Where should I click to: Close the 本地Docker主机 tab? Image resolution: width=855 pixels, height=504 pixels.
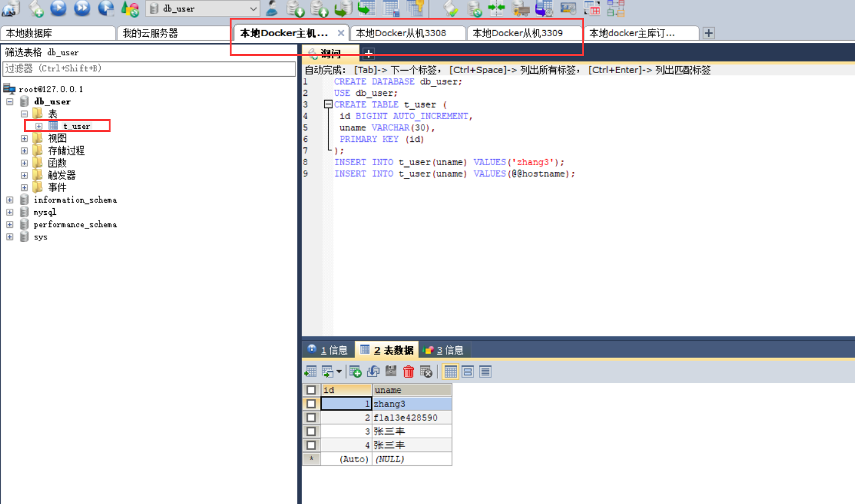click(341, 33)
